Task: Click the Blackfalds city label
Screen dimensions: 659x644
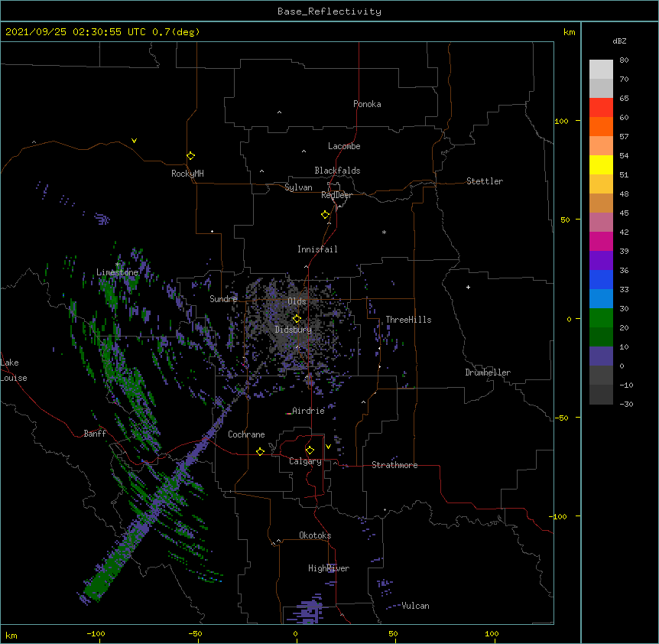Action: (337, 171)
